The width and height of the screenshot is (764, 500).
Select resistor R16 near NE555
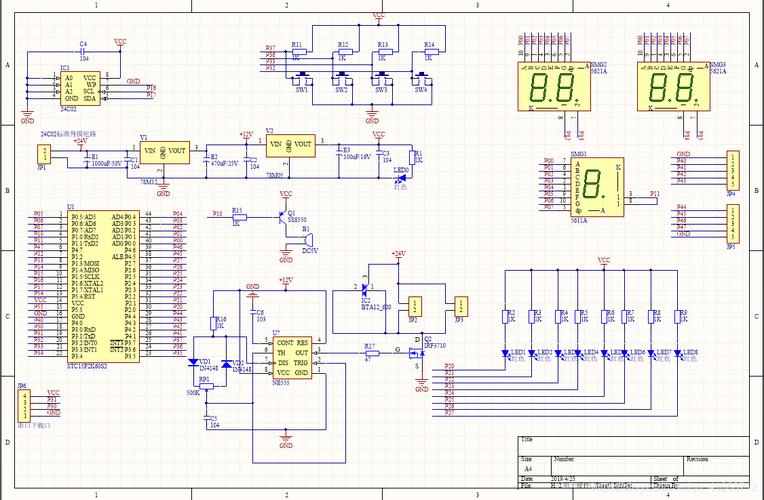(213, 324)
